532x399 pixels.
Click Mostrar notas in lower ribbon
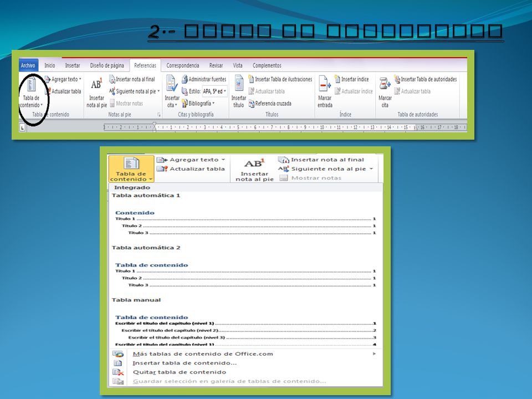click(310, 178)
